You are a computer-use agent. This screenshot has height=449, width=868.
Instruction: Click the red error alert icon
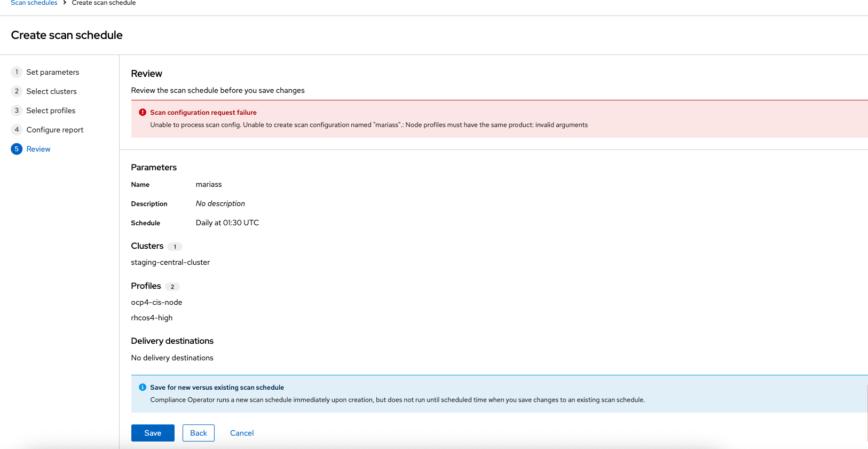coord(143,113)
